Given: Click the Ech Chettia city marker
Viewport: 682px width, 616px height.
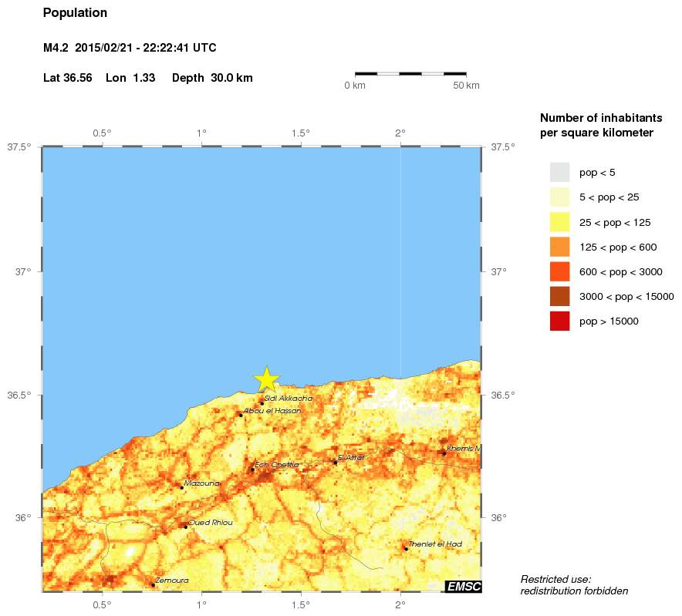Looking at the screenshot, I should point(252,469).
